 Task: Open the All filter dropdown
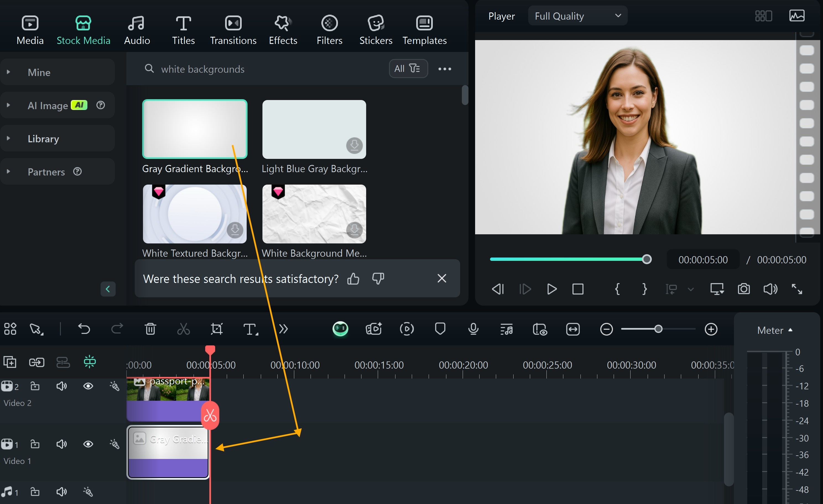[408, 69]
